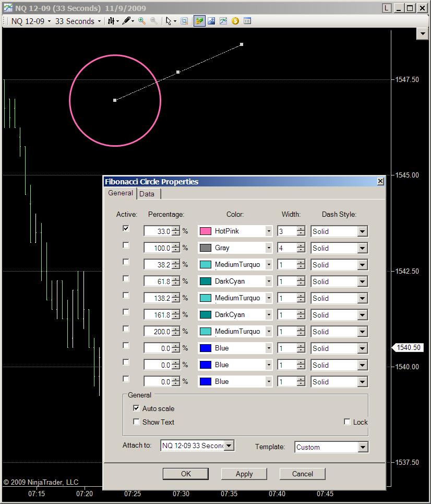Enable the Active checkbox for 138.2%
The height and width of the screenshot is (504, 431).
point(126,296)
